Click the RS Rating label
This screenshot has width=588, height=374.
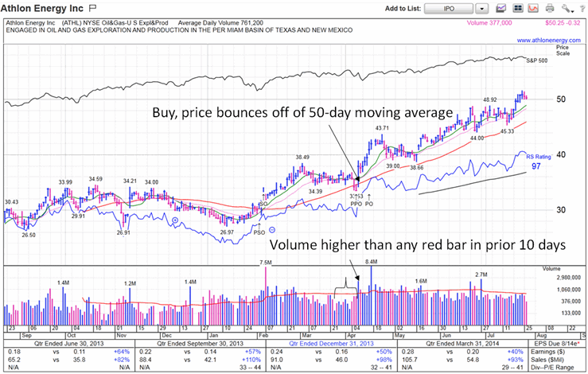point(539,157)
